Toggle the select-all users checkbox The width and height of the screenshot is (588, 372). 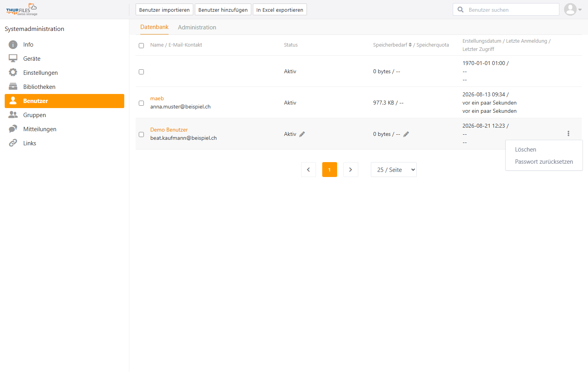click(142, 45)
